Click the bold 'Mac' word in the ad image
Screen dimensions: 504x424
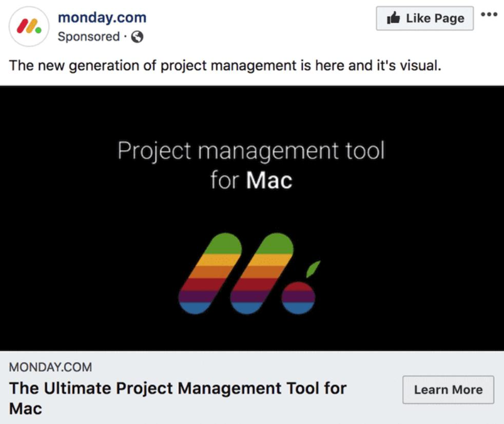pyautogui.click(x=269, y=180)
